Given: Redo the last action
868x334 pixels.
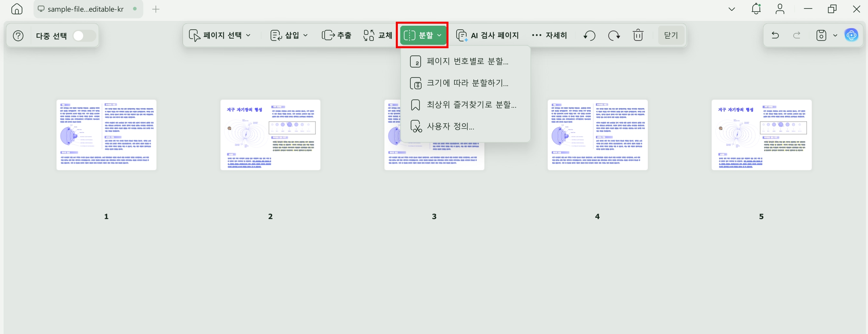Looking at the screenshot, I should (x=796, y=35).
